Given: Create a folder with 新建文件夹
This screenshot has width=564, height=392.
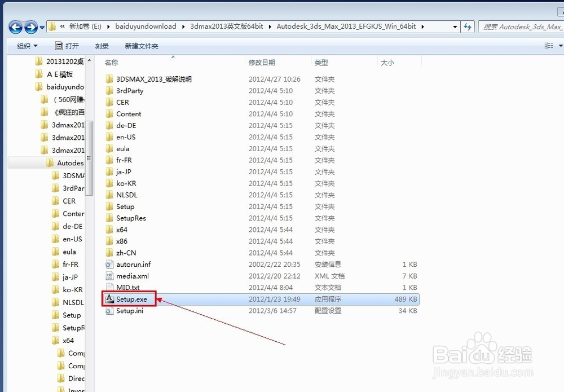Looking at the screenshot, I should (142, 46).
